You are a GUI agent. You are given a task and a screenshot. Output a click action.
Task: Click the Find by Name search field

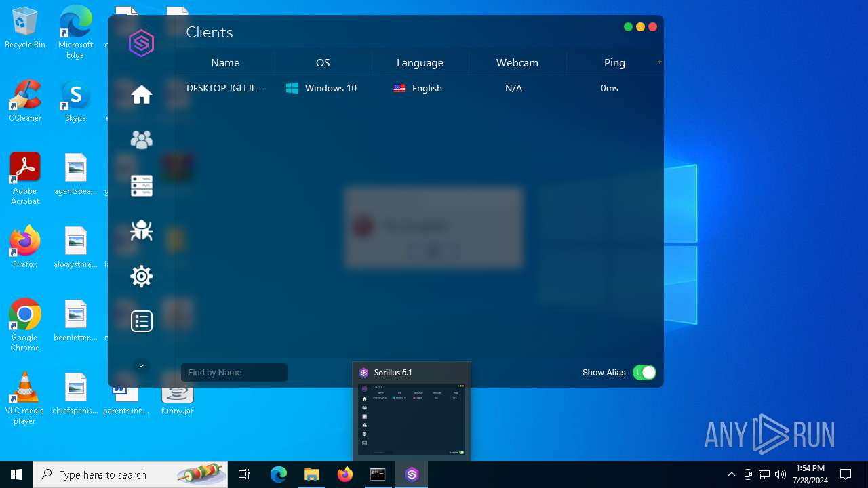click(234, 372)
